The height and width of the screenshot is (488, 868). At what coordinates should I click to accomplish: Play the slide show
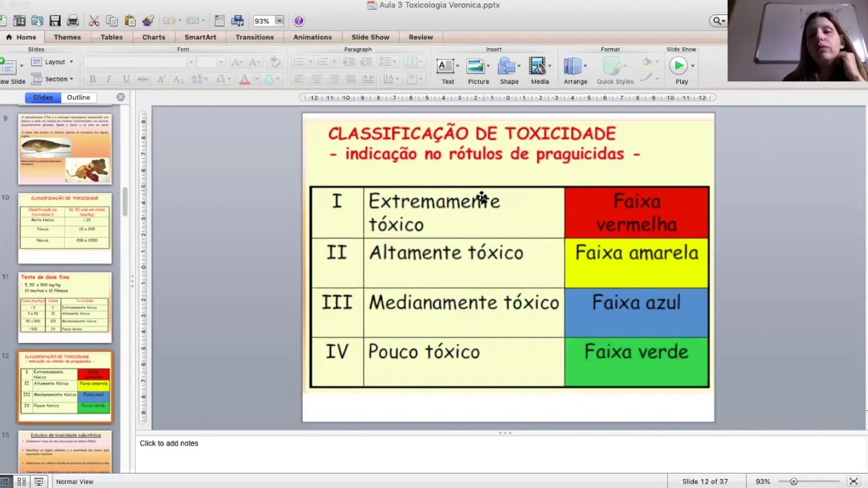click(678, 66)
